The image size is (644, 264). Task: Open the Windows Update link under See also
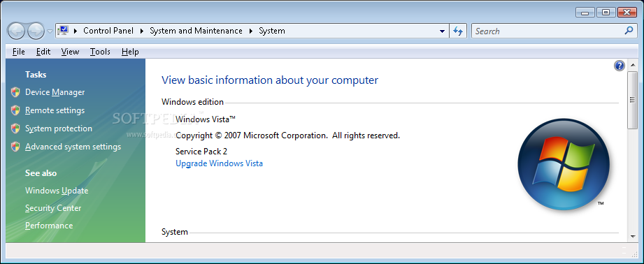(57, 191)
